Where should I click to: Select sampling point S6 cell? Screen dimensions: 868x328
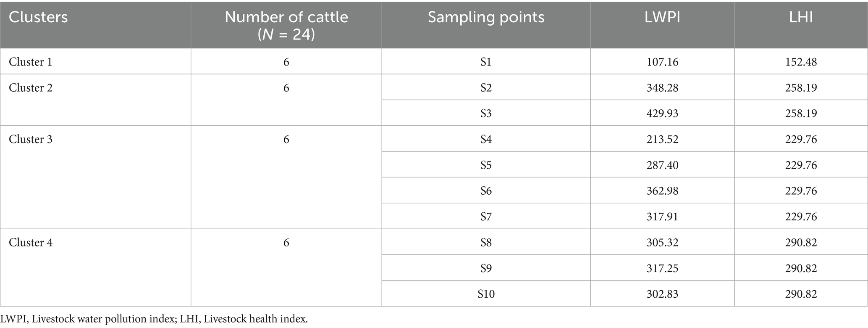pos(486,191)
